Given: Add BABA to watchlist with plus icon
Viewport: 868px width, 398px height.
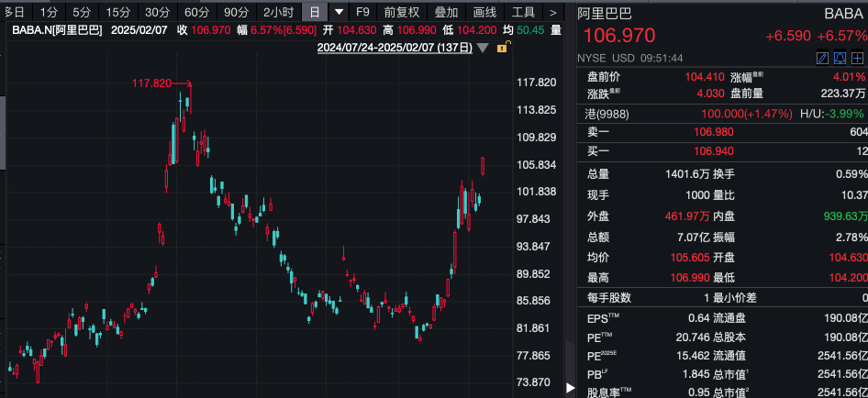Looking at the screenshot, I should [857, 58].
